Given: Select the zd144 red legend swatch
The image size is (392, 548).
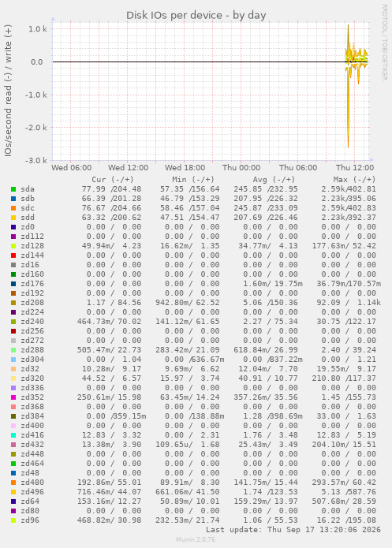Looking at the screenshot, I should coord(13,255).
